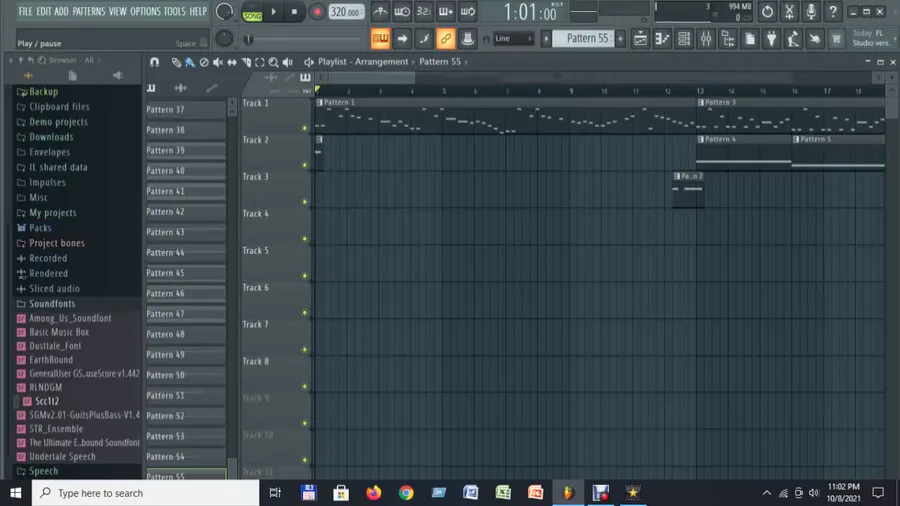Expand the Packs folder in browser
The image size is (900, 506).
pyautogui.click(x=40, y=228)
